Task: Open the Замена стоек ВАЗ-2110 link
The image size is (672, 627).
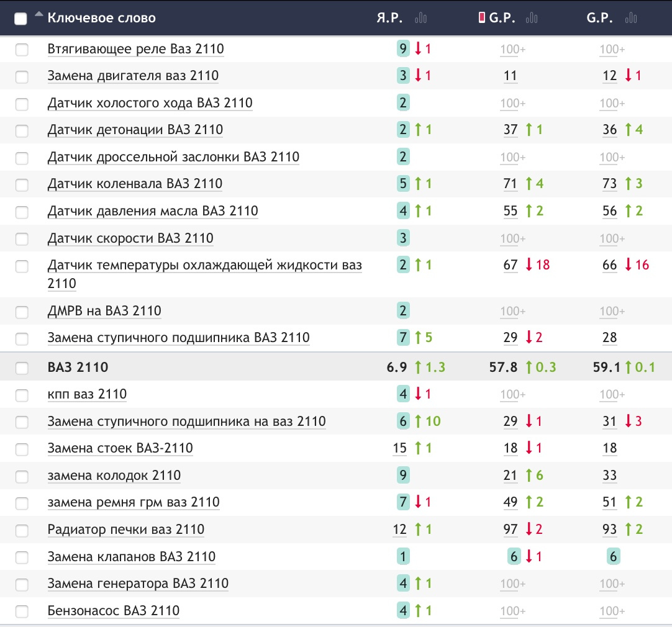Action: point(120,448)
